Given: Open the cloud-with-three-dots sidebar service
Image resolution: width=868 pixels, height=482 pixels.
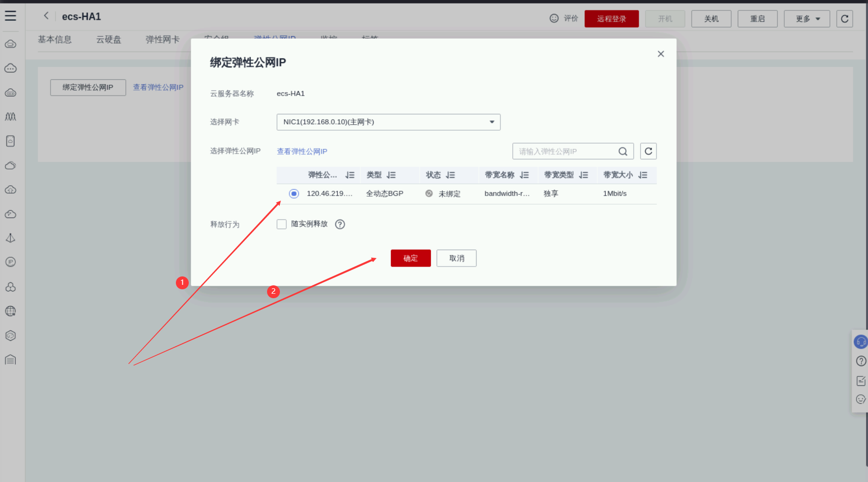Looking at the screenshot, I should point(10,68).
